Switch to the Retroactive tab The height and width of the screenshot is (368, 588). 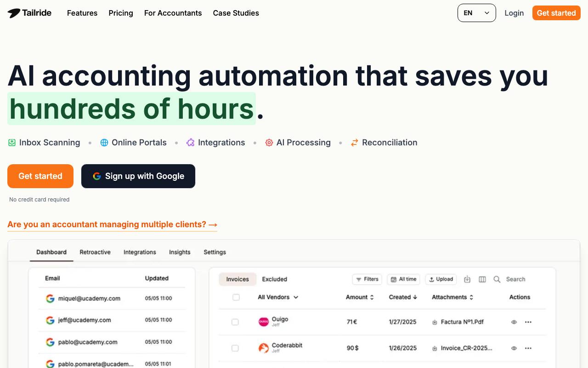(x=95, y=252)
